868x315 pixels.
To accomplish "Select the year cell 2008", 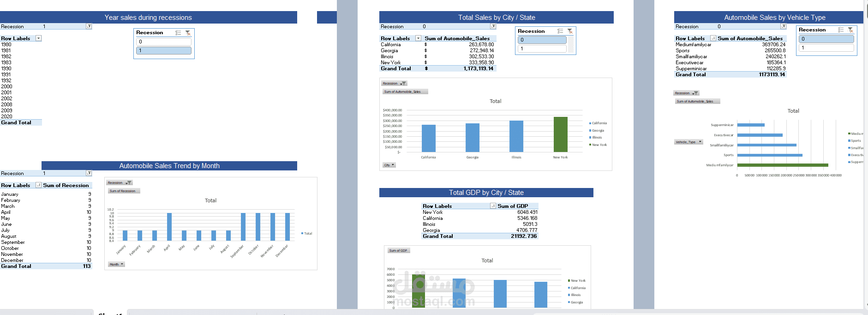I will point(7,104).
